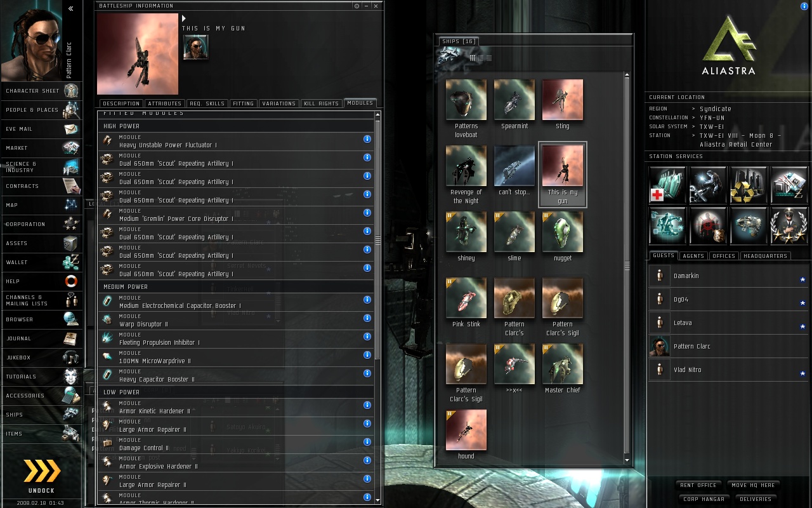Open the Journal from the sidebar

tap(41, 338)
